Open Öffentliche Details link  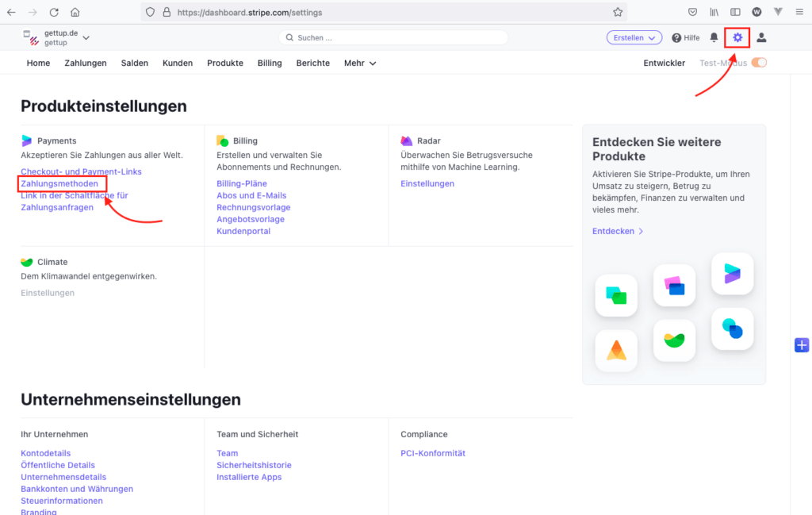click(58, 465)
